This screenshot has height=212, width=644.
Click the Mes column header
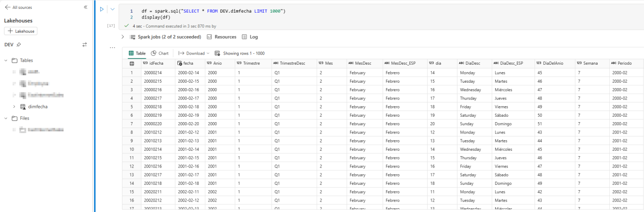[x=332, y=63]
